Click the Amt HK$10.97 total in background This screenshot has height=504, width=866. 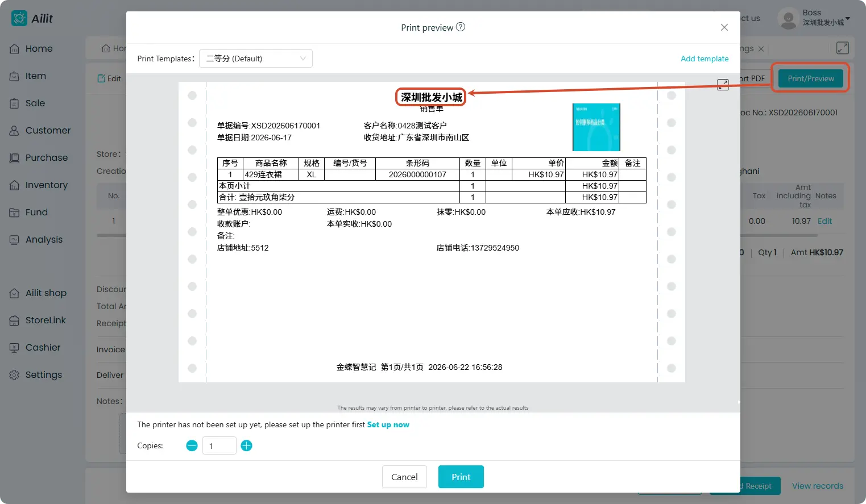click(817, 252)
